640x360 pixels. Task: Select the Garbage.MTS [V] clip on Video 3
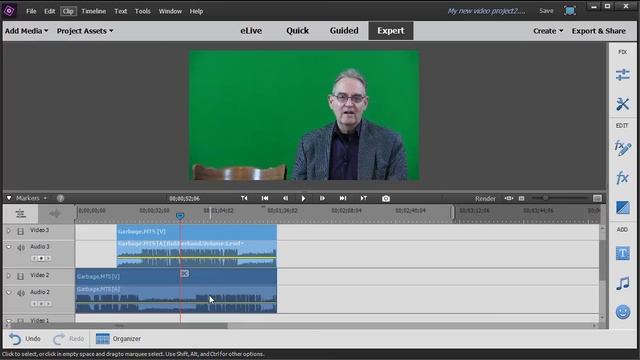pyautogui.click(x=196, y=232)
